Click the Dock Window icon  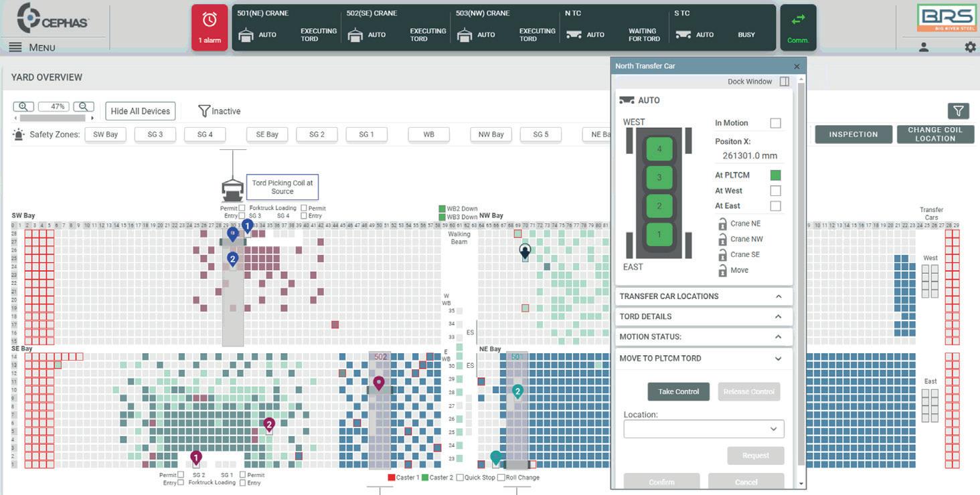(x=785, y=82)
